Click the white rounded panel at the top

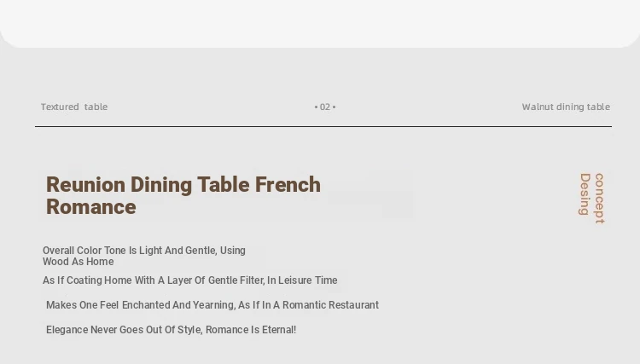pos(320,22)
